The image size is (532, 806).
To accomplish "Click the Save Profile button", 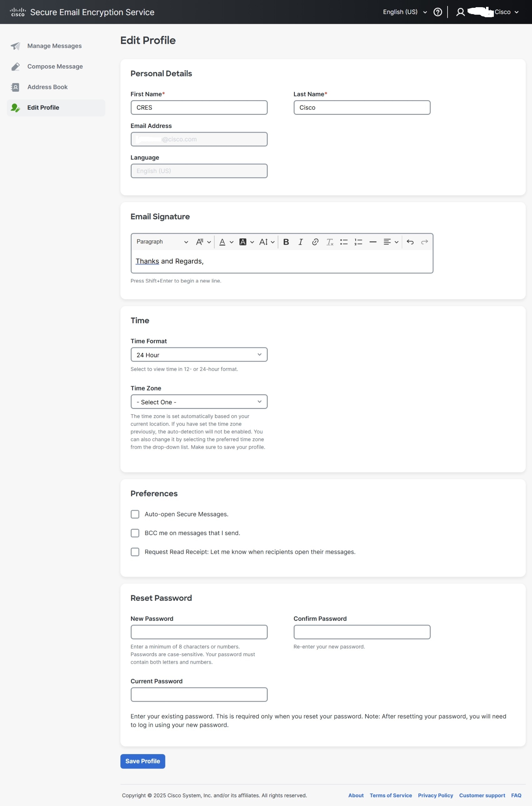I will (x=143, y=761).
